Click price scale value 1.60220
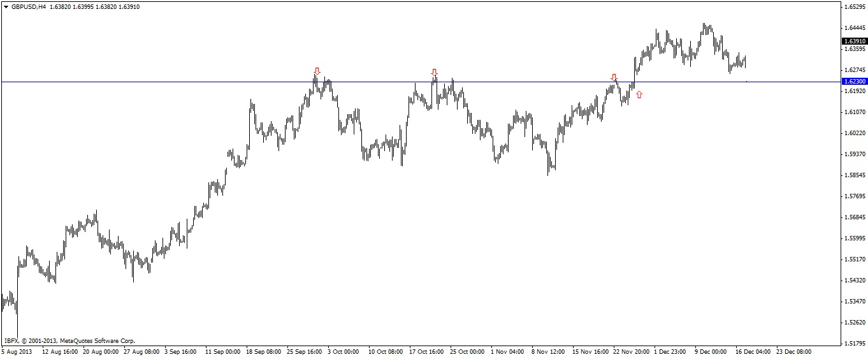Screen dimensions: 868x357 tap(855, 133)
